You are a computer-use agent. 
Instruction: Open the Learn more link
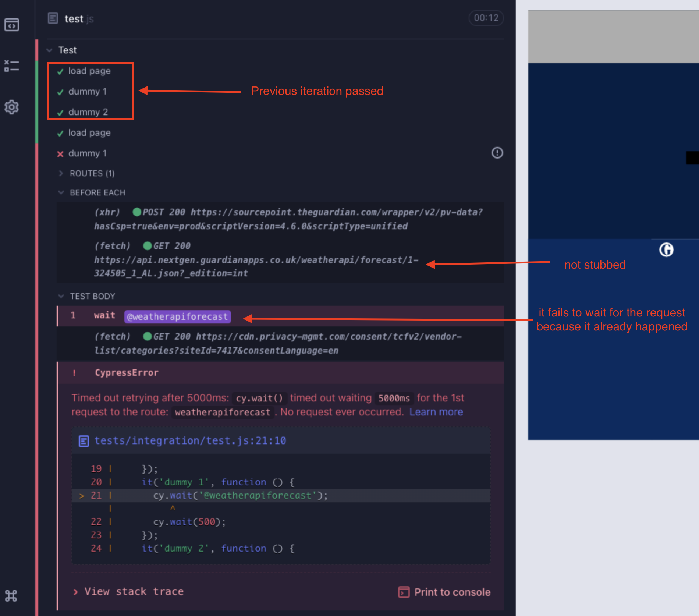pos(436,412)
